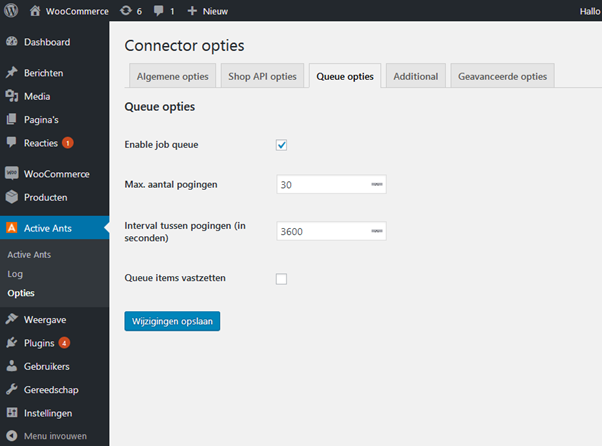Click the updates icon showing 6

tap(125, 11)
